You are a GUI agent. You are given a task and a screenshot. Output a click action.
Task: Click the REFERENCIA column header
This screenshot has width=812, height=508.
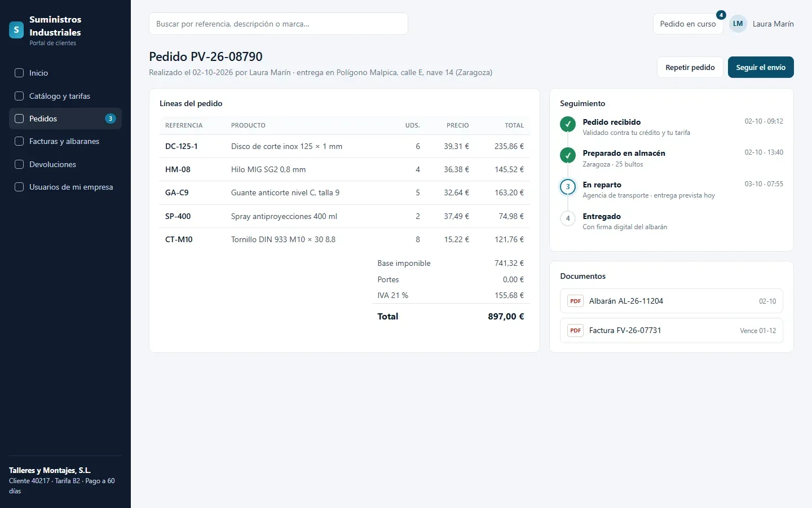pos(184,125)
